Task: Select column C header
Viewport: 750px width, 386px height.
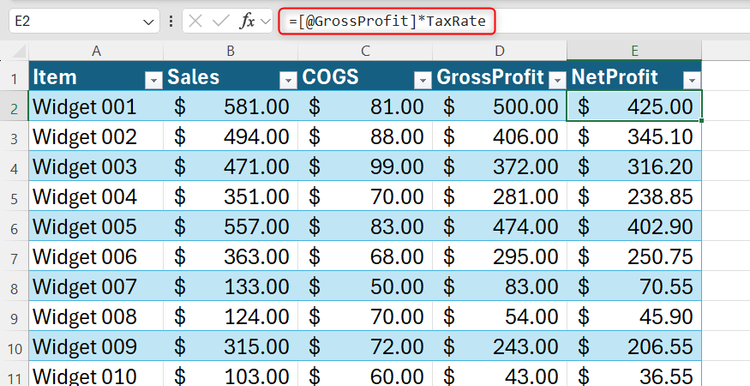Action: 365,51
